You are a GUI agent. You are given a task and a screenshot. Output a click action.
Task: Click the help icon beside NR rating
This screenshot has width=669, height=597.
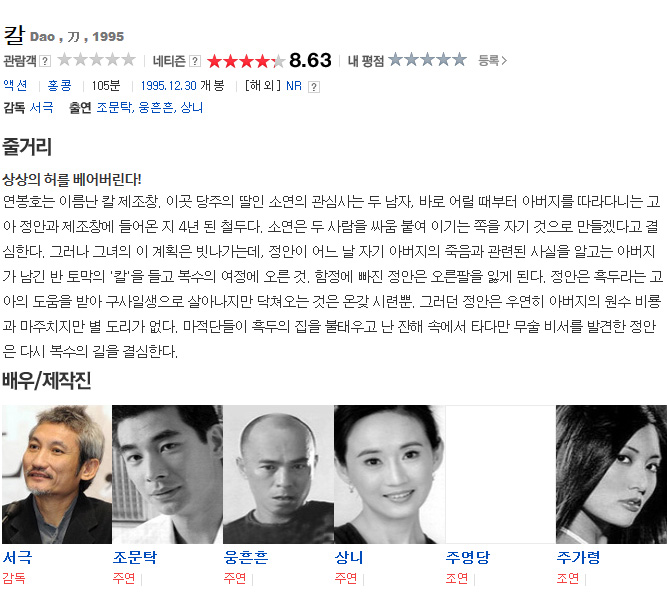(314, 87)
